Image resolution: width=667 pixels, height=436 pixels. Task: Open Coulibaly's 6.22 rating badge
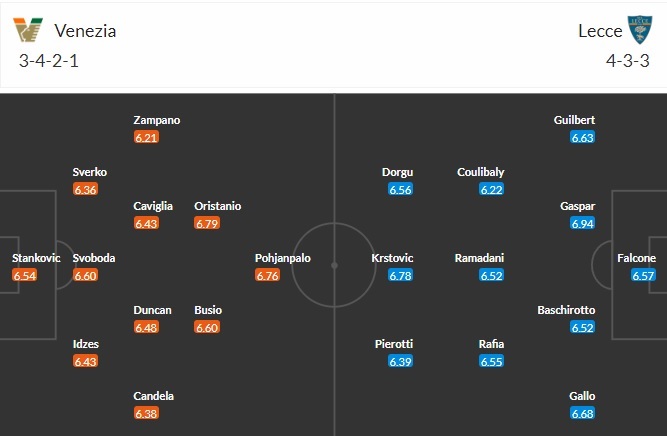(491, 189)
